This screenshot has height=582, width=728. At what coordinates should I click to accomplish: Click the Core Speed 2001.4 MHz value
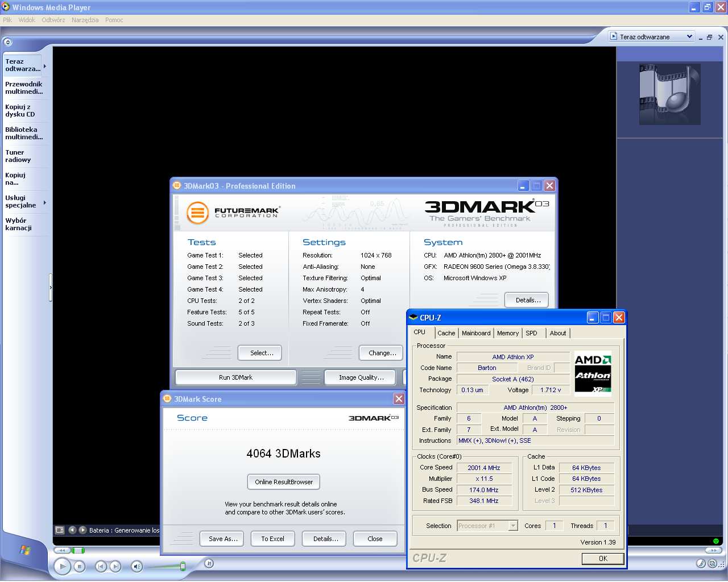(484, 468)
